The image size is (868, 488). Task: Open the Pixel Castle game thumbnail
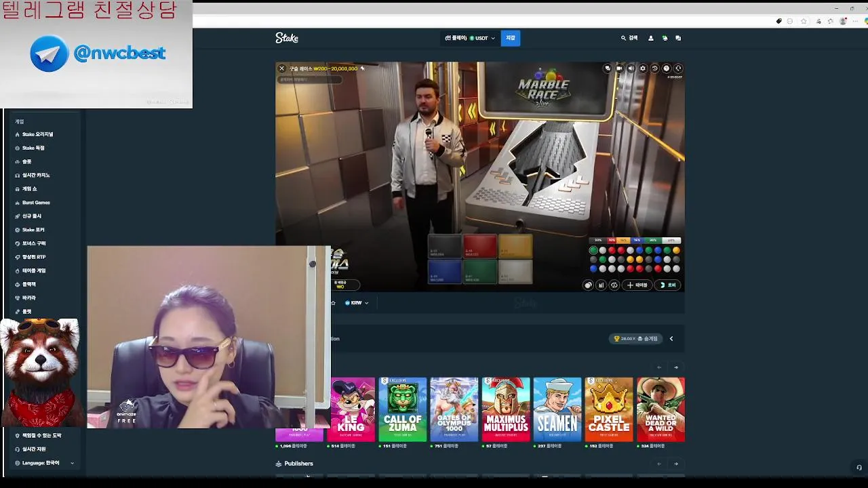[x=609, y=409]
